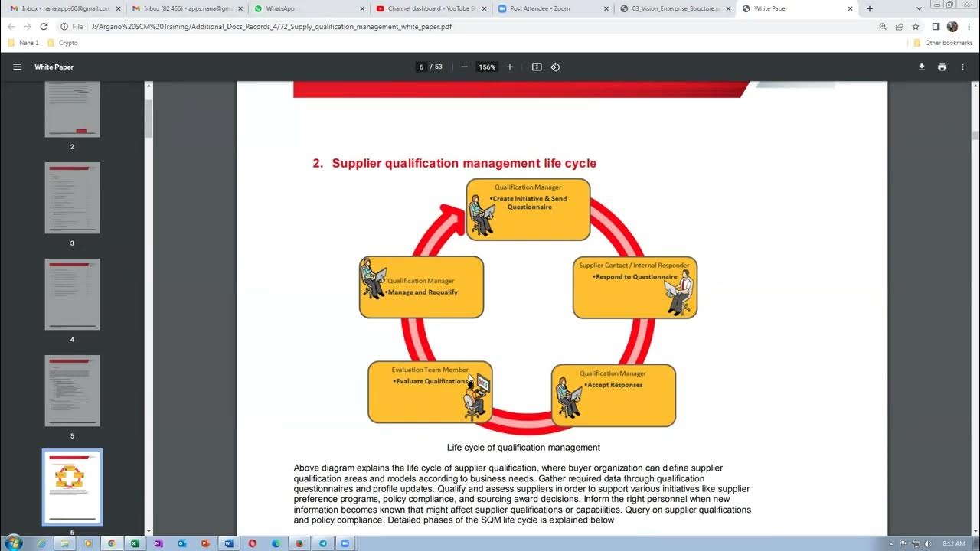980x551 pixels.
Task: Click the 'Accept Responses' box
Action: point(613,395)
